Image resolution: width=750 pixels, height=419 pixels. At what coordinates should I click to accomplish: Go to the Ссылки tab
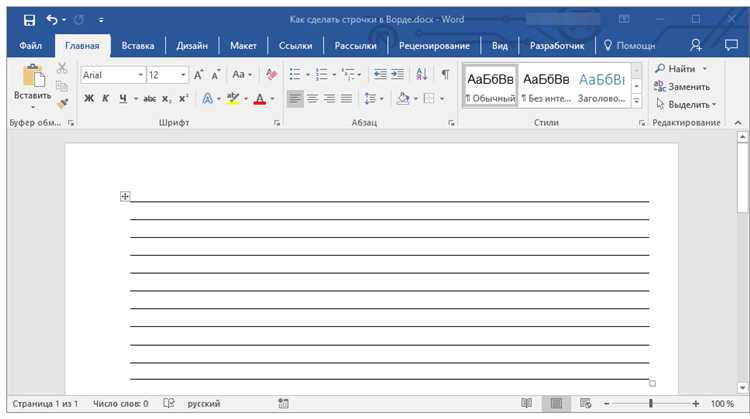pos(295,46)
